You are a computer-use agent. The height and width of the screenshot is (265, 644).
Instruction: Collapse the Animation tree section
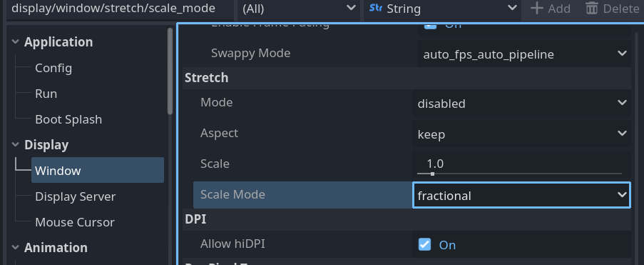pos(15,248)
